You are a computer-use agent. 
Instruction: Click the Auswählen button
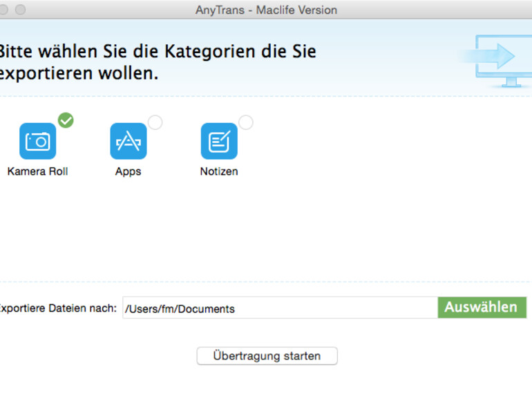(x=482, y=307)
